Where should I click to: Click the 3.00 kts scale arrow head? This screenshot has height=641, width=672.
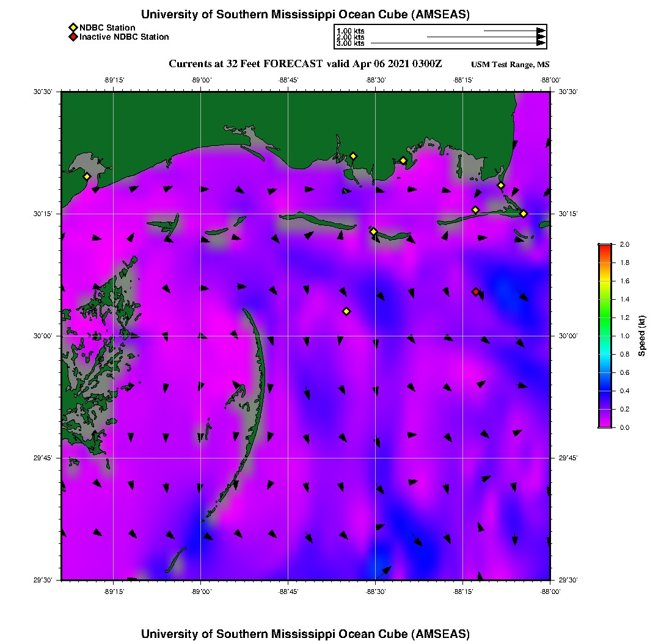541,43
